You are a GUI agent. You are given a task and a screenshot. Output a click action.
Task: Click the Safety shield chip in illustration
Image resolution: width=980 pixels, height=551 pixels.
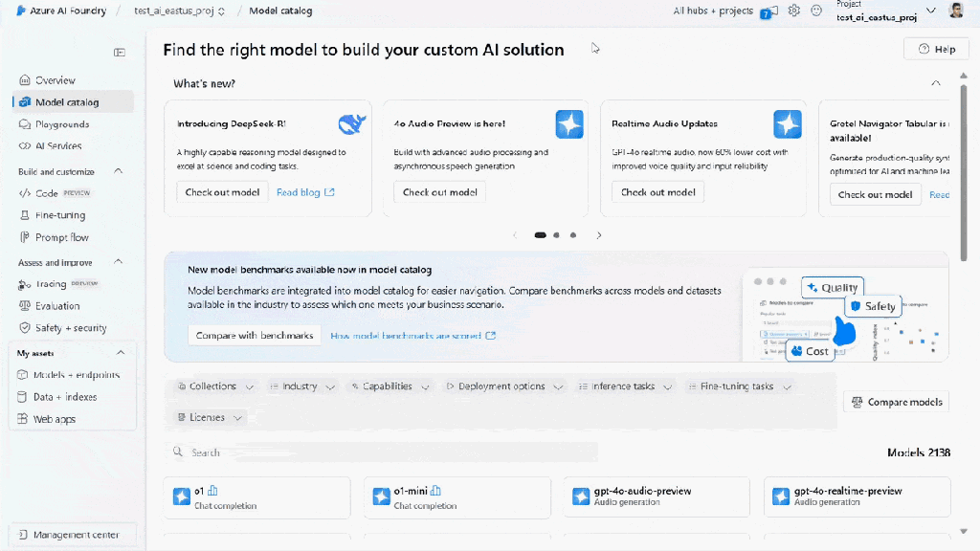(873, 306)
